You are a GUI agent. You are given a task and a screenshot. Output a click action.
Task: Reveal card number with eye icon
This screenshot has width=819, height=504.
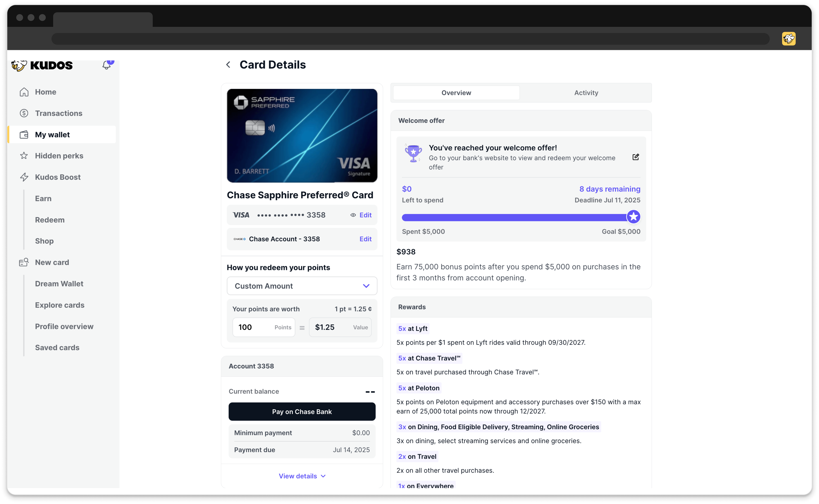(x=353, y=215)
